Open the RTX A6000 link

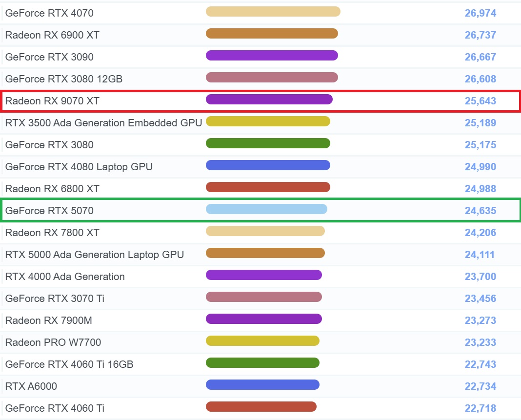click(x=31, y=386)
